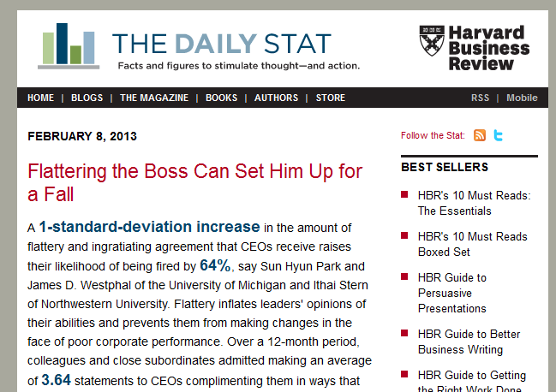Click the RSS link in navigation bar
Screen dimensions: 556x392
click(x=480, y=98)
